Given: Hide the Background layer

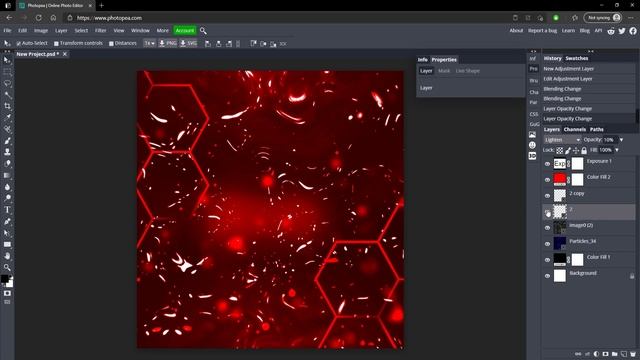Looking at the screenshot, I should (x=547, y=276).
